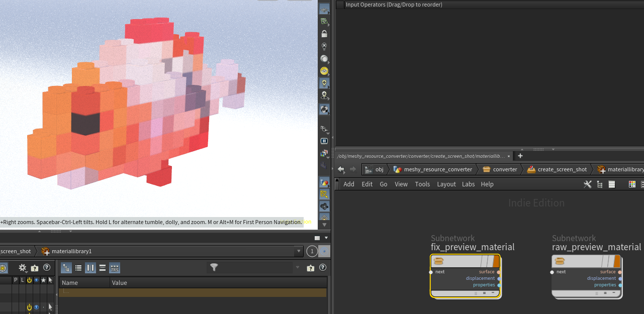Select materiallibrary in network editor path
This screenshot has width=644, height=314.
click(620, 169)
